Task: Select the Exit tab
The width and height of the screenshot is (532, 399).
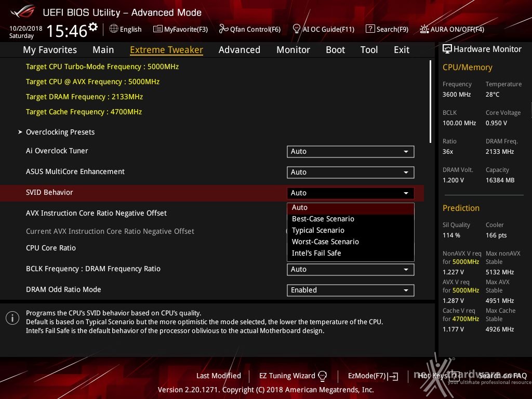Action: [x=402, y=50]
